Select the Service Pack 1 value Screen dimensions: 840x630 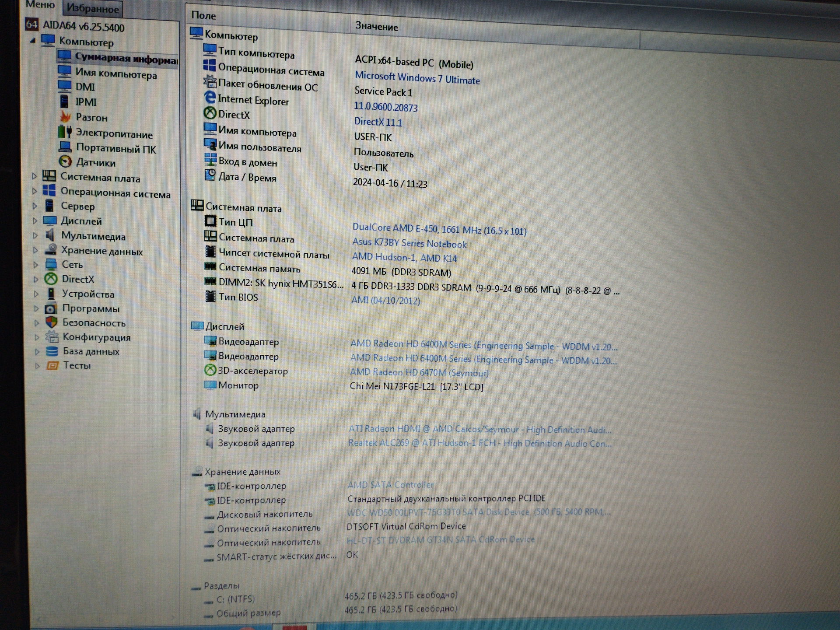click(x=383, y=91)
